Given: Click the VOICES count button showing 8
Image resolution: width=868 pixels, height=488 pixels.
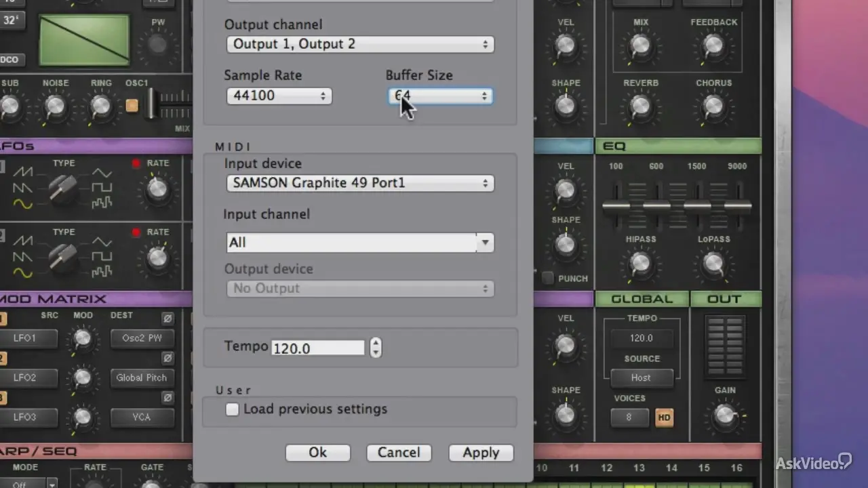Looking at the screenshot, I should tap(629, 418).
